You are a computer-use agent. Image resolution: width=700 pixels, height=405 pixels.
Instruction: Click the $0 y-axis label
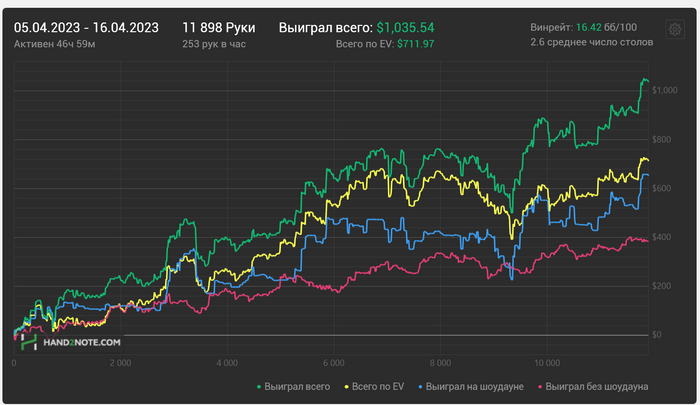pyautogui.click(x=656, y=334)
